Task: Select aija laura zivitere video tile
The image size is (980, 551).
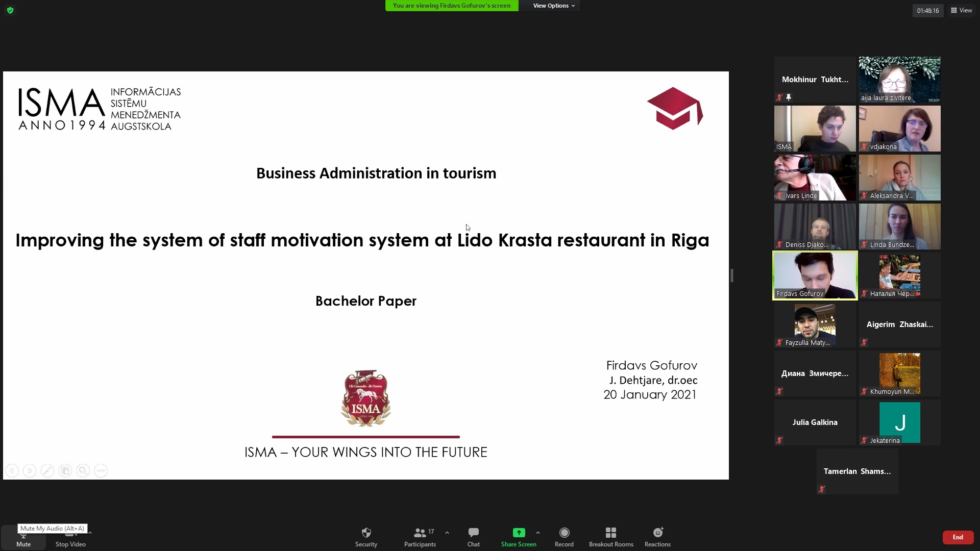Action: pos(899,80)
